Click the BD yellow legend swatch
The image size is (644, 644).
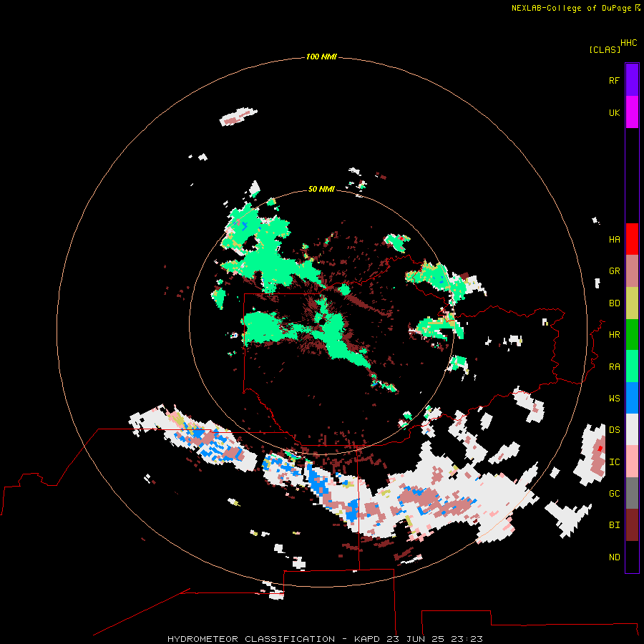632,303
